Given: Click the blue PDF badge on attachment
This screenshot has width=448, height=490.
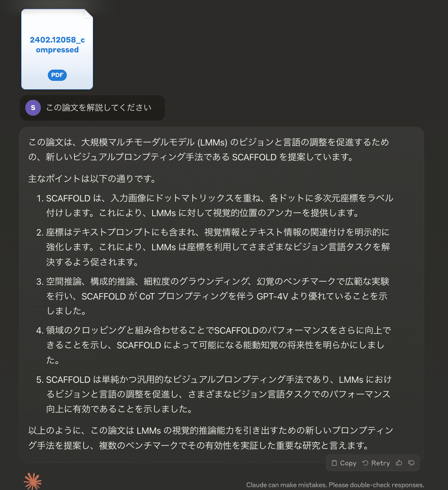Looking at the screenshot, I should pos(57,75).
